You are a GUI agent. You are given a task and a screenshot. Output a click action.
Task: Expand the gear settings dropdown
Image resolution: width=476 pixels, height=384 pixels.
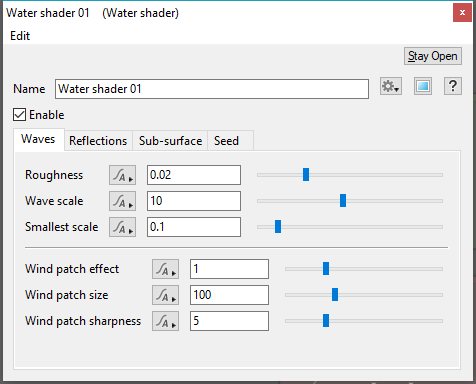(x=391, y=87)
